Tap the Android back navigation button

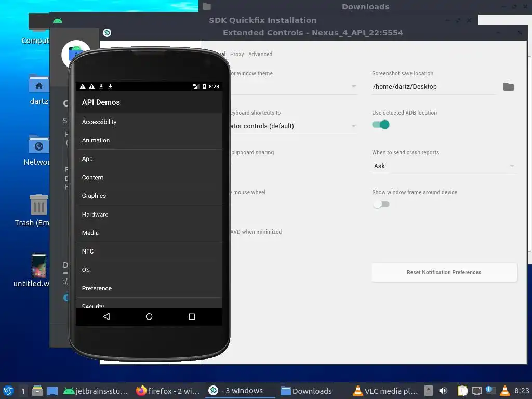pyautogui.click(x=107, y=316)
